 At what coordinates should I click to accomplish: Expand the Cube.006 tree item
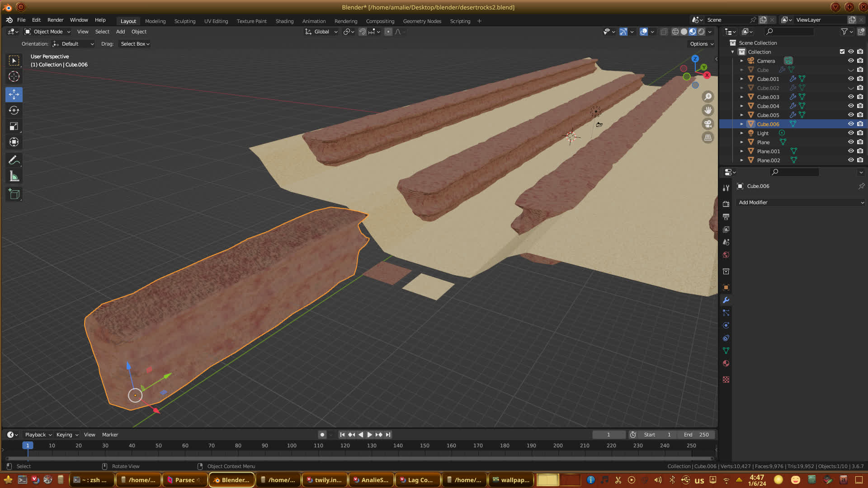[741, 124]
